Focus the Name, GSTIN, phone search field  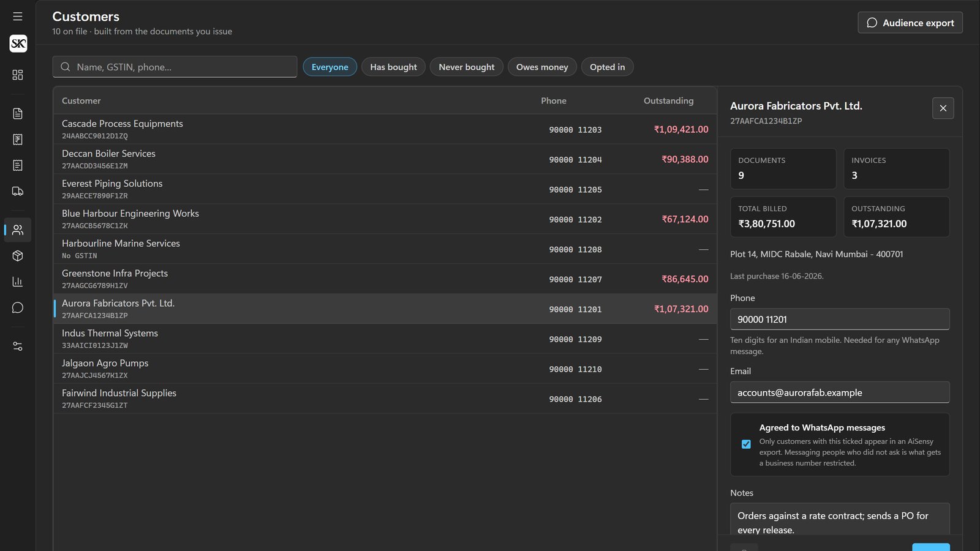(175, 67)
